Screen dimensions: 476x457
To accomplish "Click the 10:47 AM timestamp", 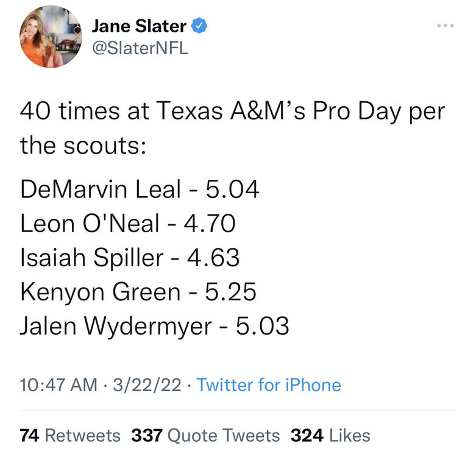I will point(59,385).
